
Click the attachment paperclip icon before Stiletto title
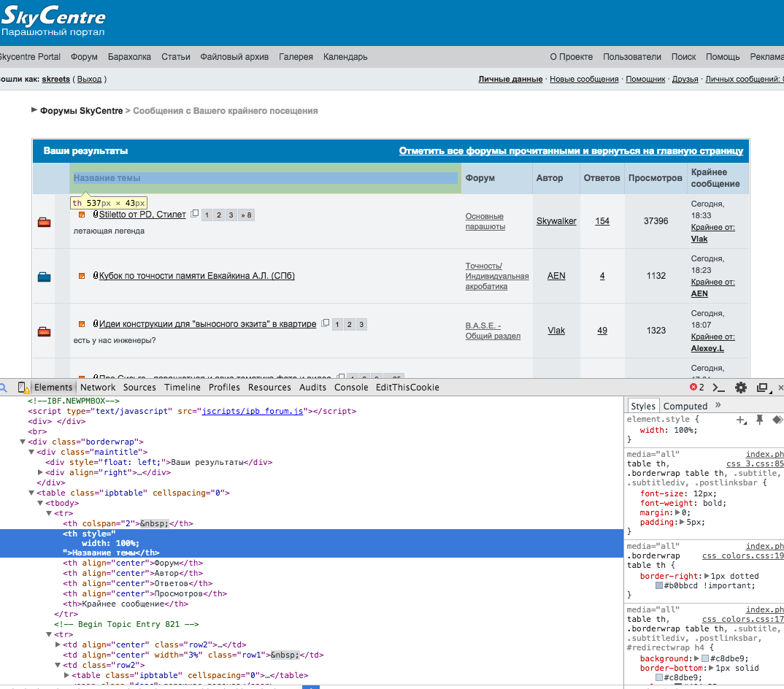coord(96,214)
